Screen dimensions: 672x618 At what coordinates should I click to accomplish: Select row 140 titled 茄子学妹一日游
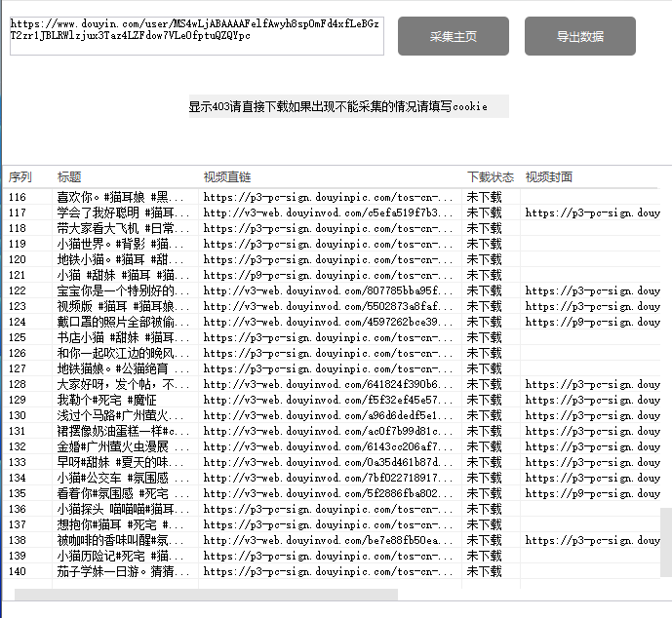tap(115, 571)
